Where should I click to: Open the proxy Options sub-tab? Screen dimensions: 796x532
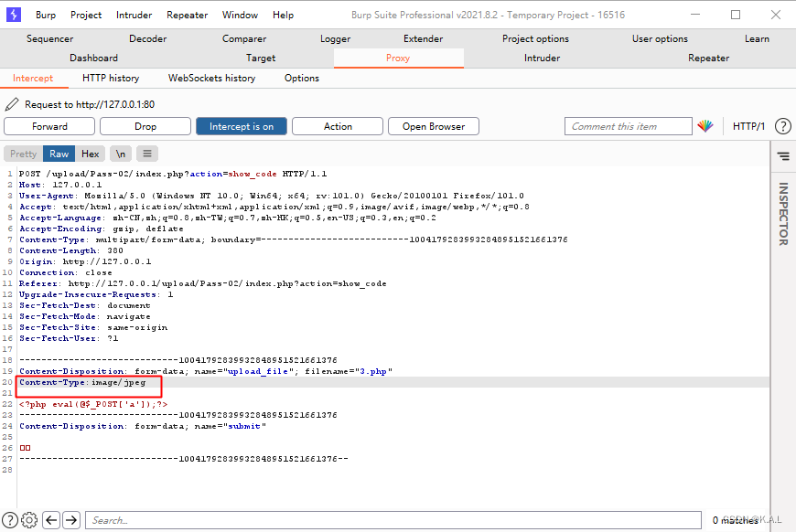302,78
